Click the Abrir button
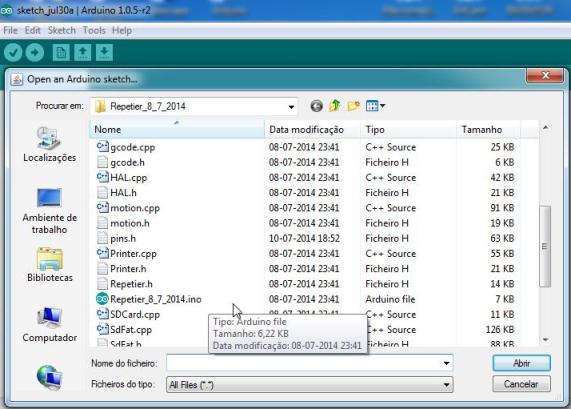 point(521,363)
